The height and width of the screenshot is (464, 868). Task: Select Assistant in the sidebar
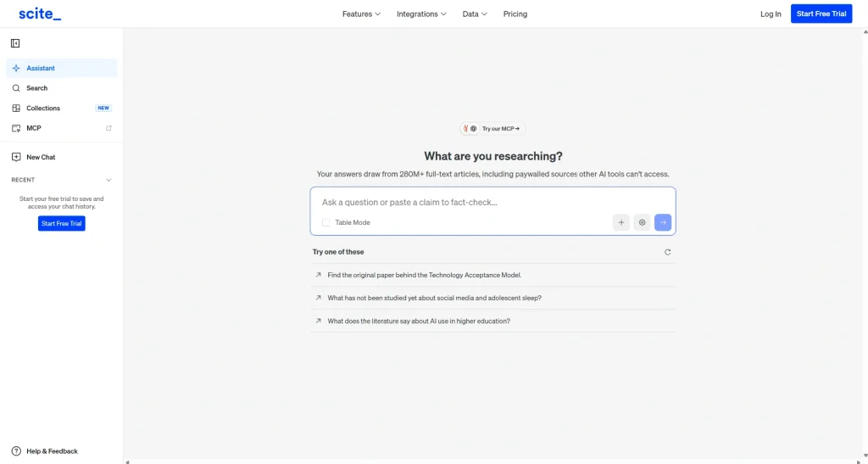(x=61, y=68)
